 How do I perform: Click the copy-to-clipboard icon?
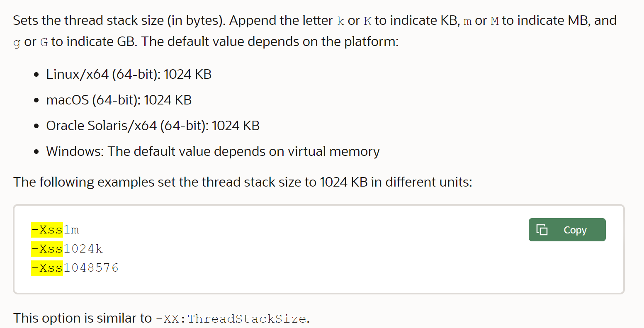click(x=542, y=230)
